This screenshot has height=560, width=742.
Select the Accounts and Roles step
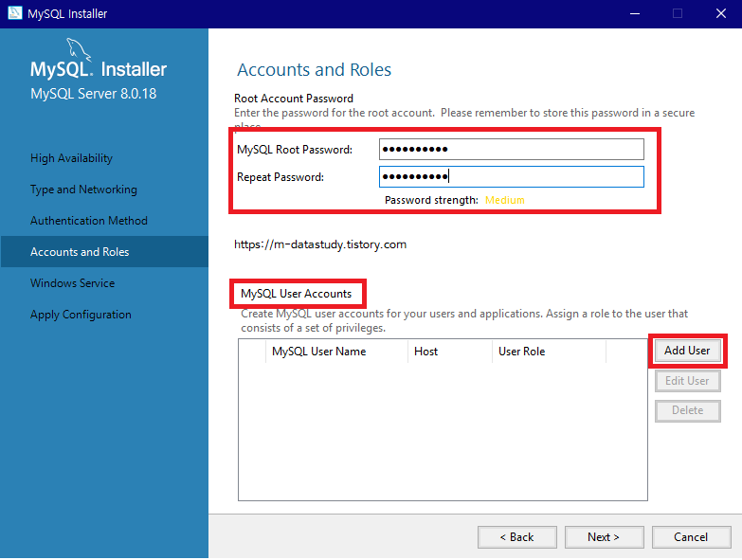[x=104, y=252]
